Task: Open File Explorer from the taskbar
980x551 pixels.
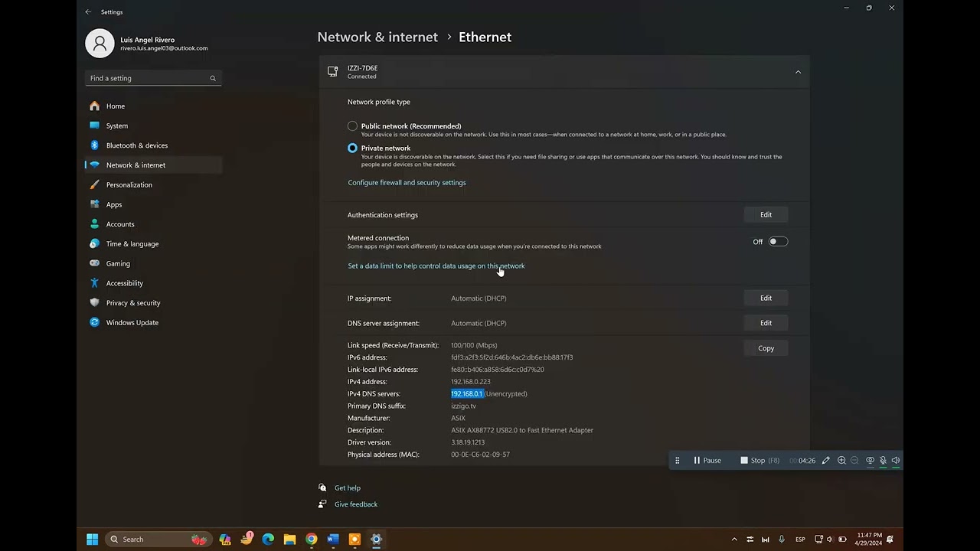Action: pos(289,540)
